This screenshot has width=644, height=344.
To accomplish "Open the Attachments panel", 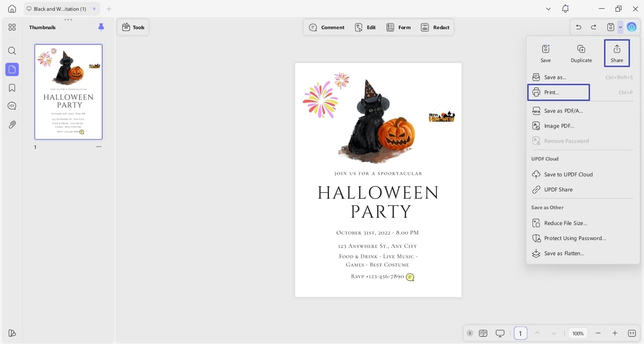I will click(12, 124).
